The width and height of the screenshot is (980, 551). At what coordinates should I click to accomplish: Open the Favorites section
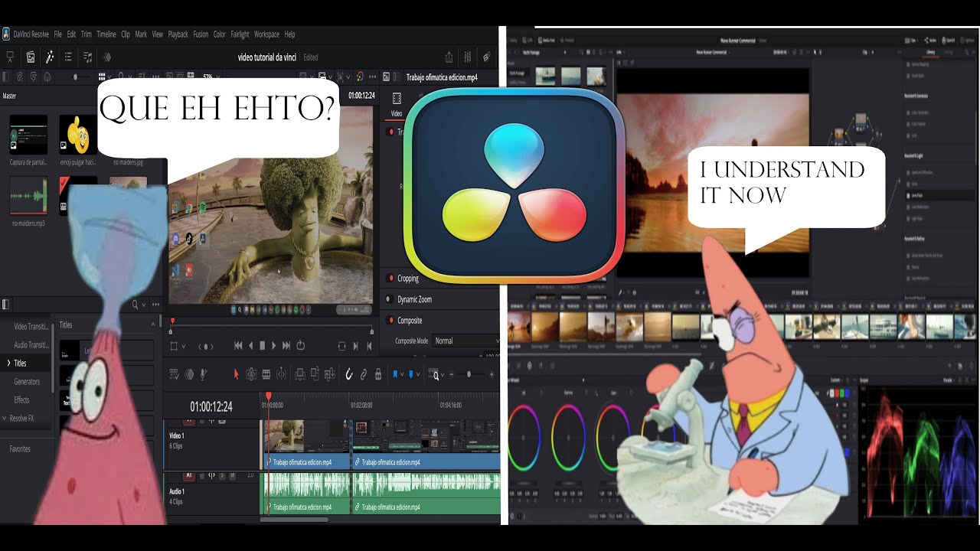pyautogui.click(x=20, y=449)
